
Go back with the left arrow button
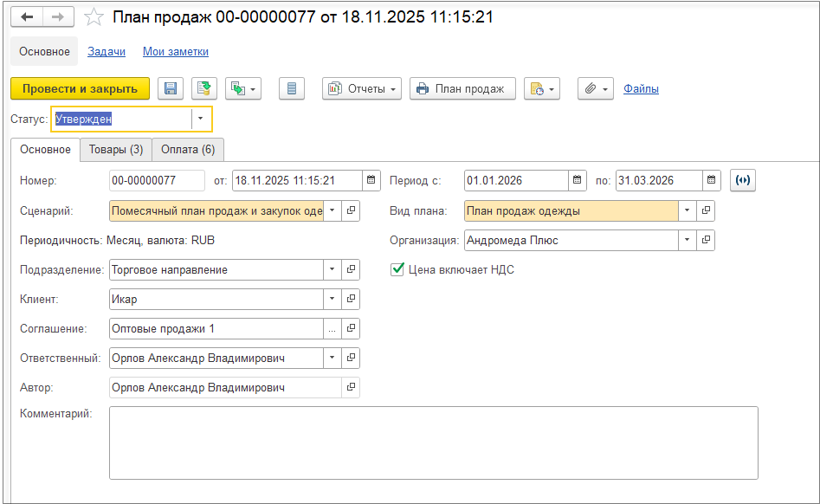point(27,17)
